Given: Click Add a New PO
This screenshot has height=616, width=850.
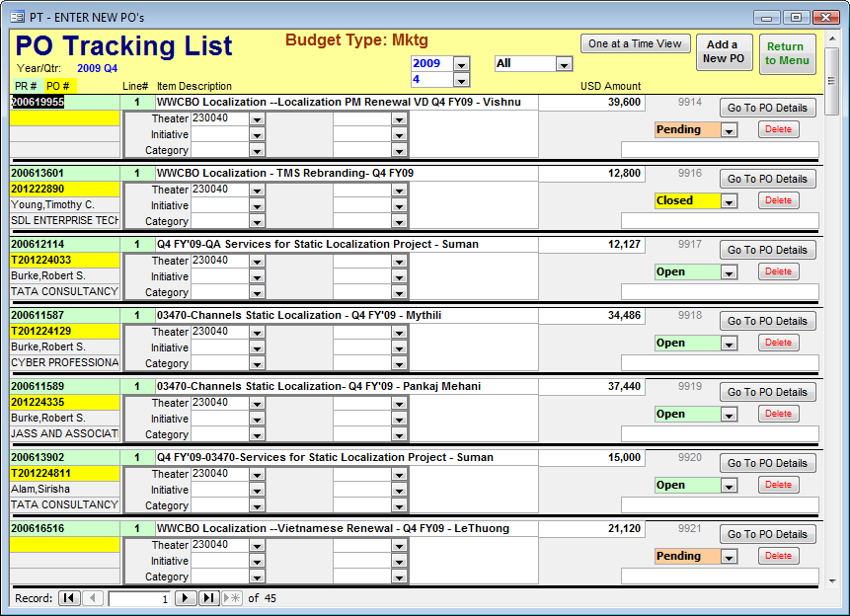Looking at the screenshot, I should (724, 51).
